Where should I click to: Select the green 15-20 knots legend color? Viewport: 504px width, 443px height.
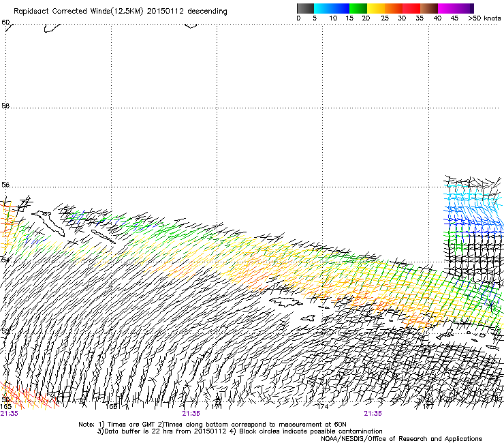(x=358, y=8)
